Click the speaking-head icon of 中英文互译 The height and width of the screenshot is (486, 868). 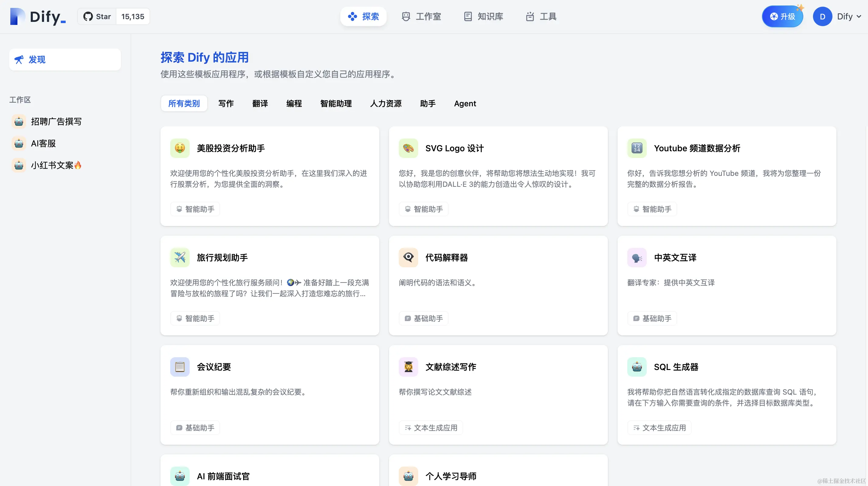coord(636,258)
